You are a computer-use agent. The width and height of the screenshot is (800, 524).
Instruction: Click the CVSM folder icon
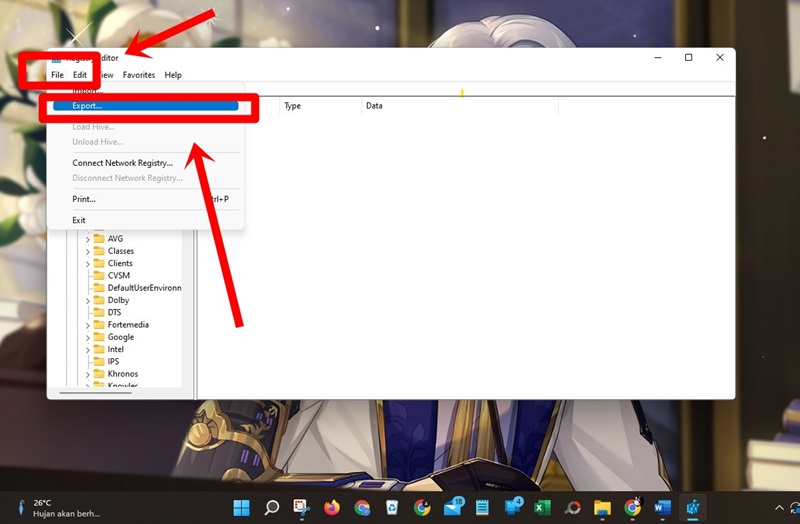tap(99, 275)
